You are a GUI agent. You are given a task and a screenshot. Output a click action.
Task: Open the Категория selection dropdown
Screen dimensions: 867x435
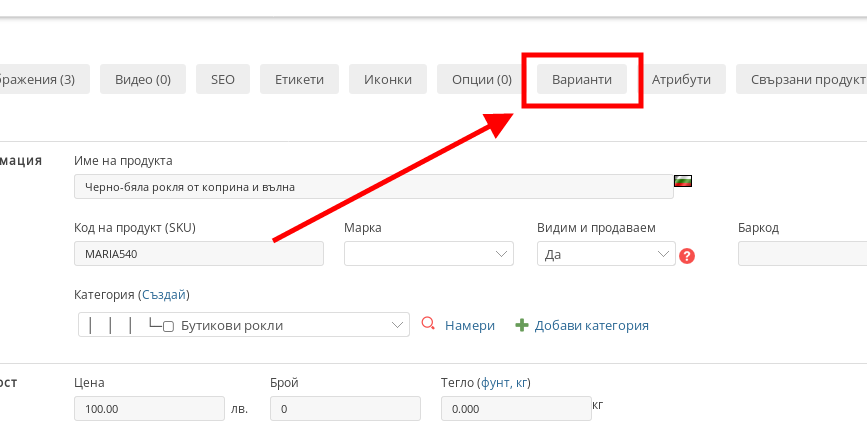point(244,325)
